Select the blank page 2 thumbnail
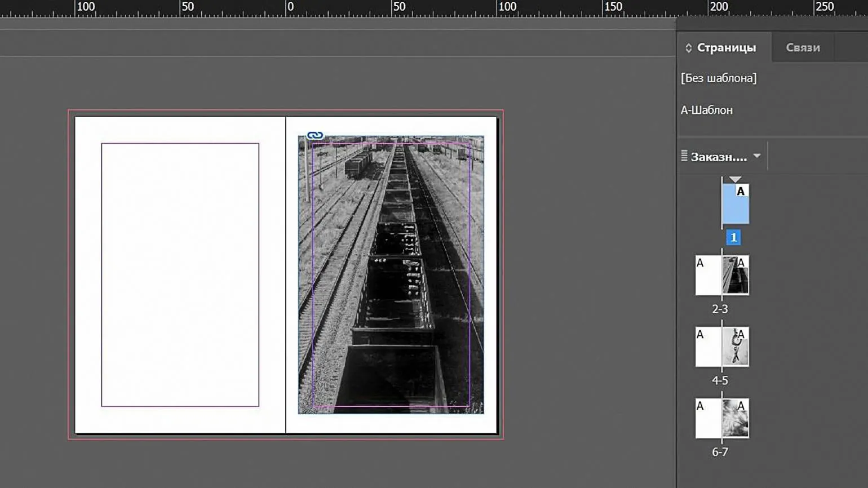Screen dimensions: 868x488 (708, 276)
